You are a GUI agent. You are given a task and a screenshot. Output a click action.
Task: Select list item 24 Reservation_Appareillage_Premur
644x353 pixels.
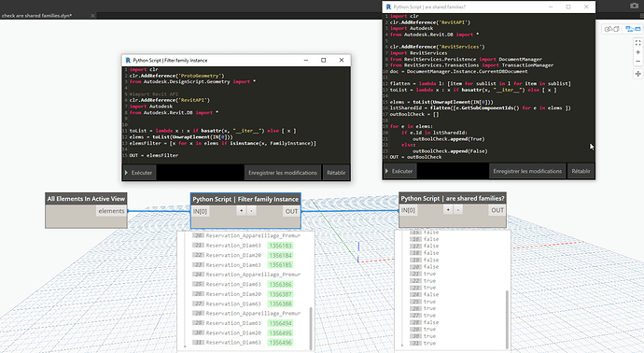247,275
